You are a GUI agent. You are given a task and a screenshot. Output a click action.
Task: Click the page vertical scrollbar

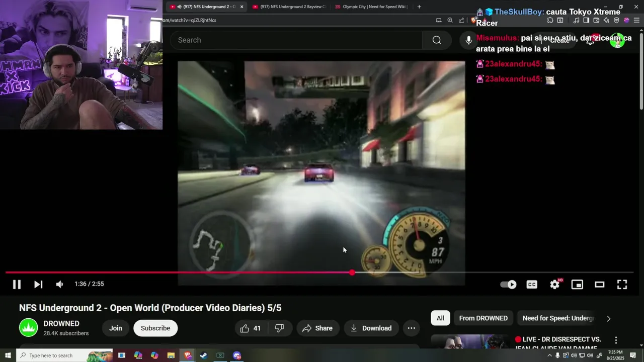point(641,70)
